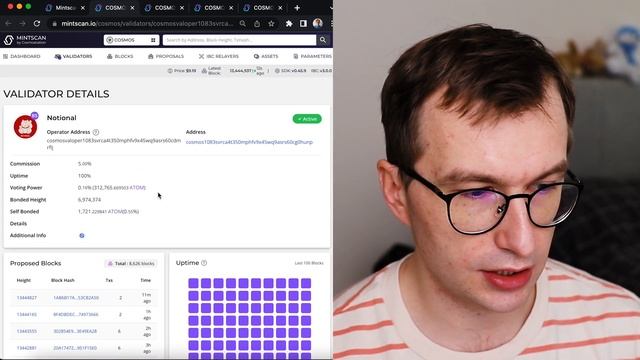Viewport: 640px width, 360px height.
Task: Open the cosmos1083... Address link
Action: (x=249, y=142)
